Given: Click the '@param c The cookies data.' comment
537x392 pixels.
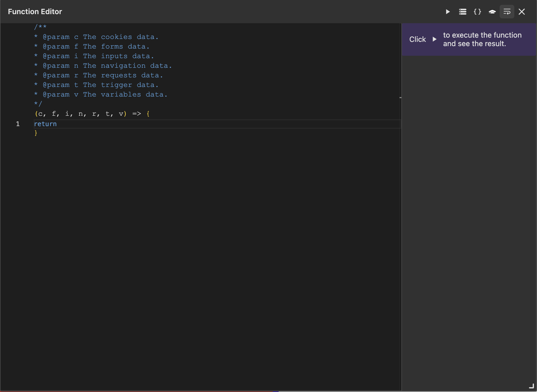Looking at the screenshot, I should pos(96,37).
